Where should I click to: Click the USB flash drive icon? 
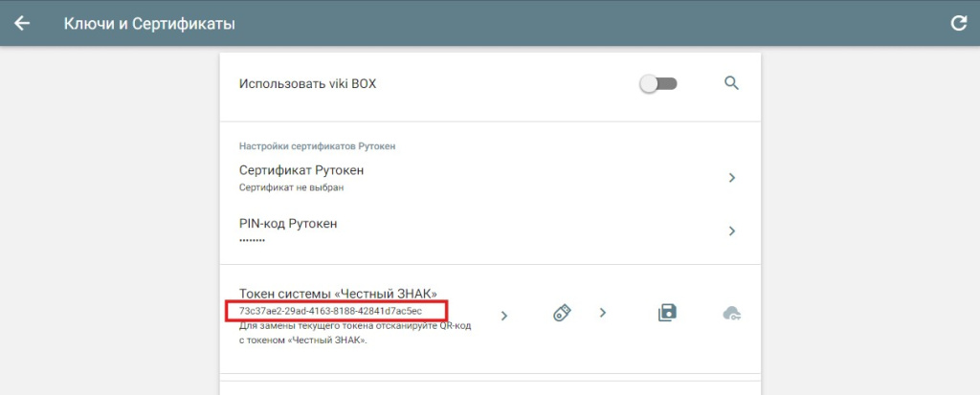click(562, 313)
